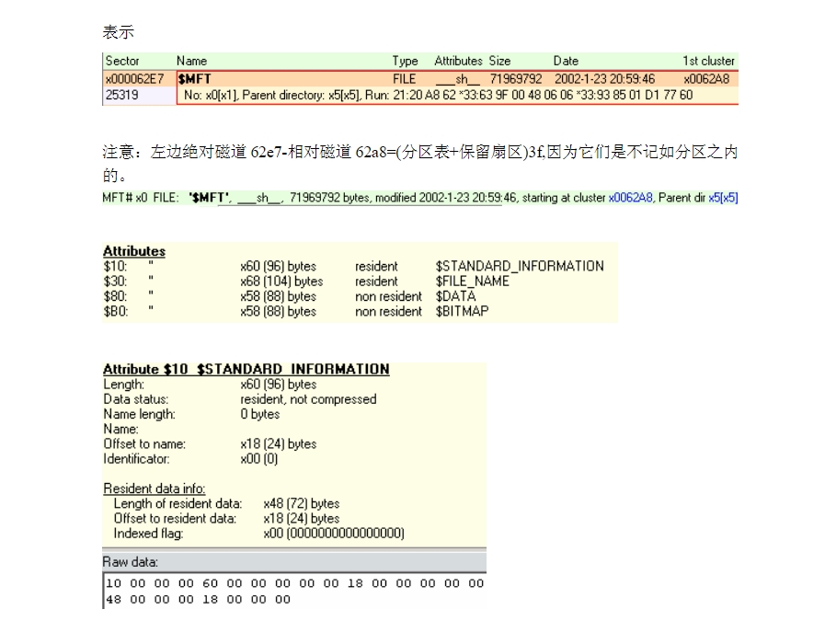The image size is (825, 644).
Task: Click Attribute $10 $STANDARD_INFORMATION heading
Action: coord(246,369)
